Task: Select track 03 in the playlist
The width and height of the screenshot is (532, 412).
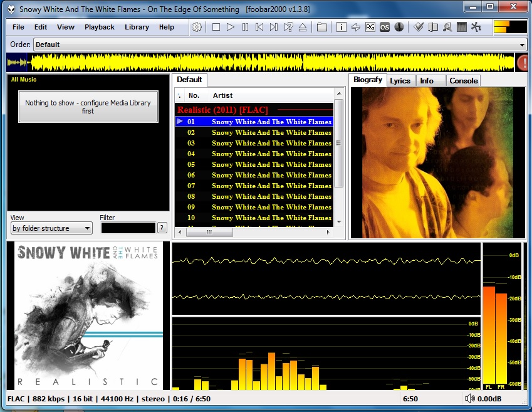Action: click(254, 143)
